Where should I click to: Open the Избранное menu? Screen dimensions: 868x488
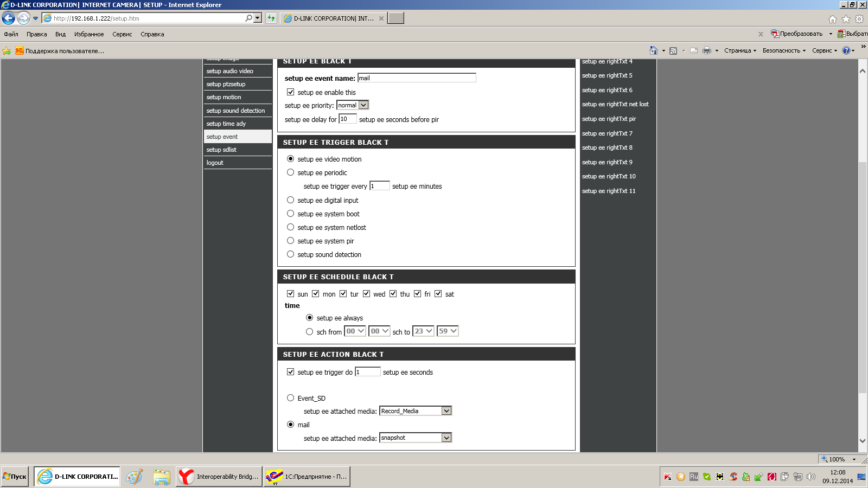(89, 34)
